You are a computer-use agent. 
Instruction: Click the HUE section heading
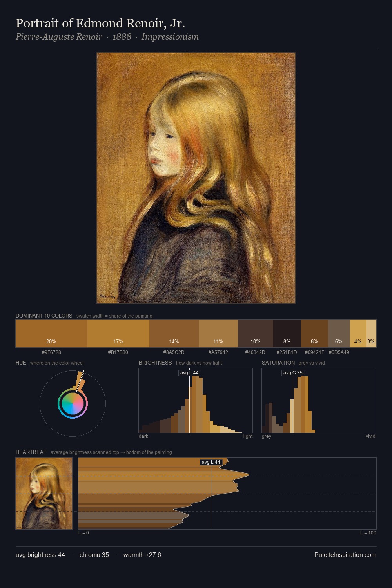tap(21, 363)
